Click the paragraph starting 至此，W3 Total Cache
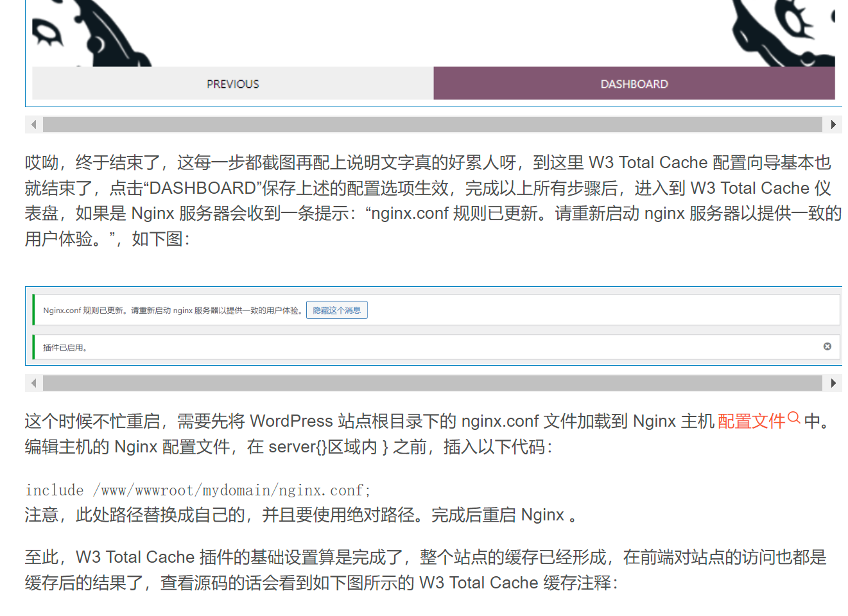 click(x=426, y=570)
